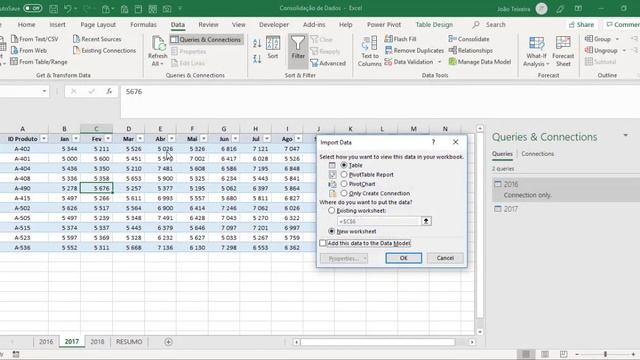Viewport: 640px width, 360px height.
Task: Click the Ungroup outline button
Action: coord(601,51)
